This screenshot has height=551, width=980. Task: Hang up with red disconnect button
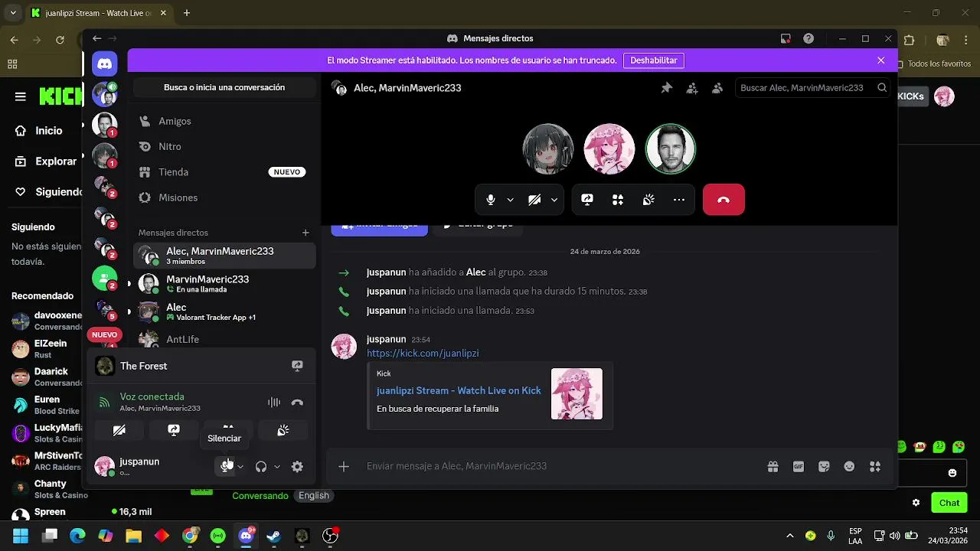(x=724, y=200)
